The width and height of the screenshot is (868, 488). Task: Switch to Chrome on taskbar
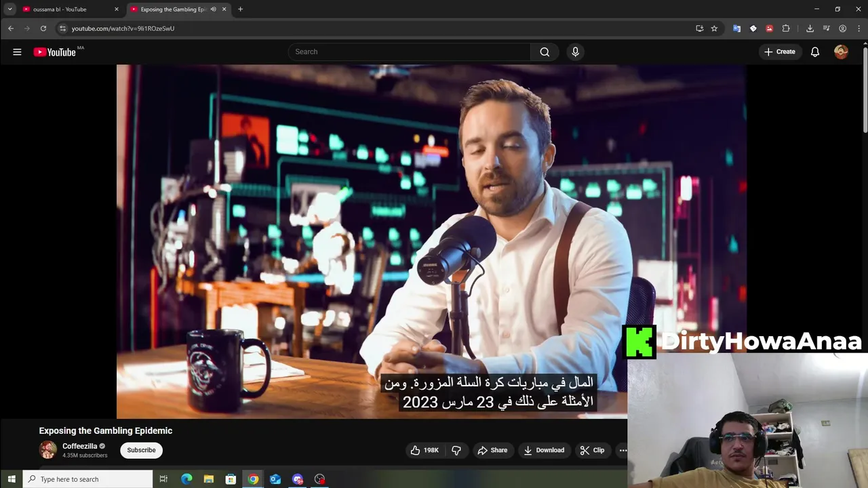pyautogui.click(x=253, y=479)
